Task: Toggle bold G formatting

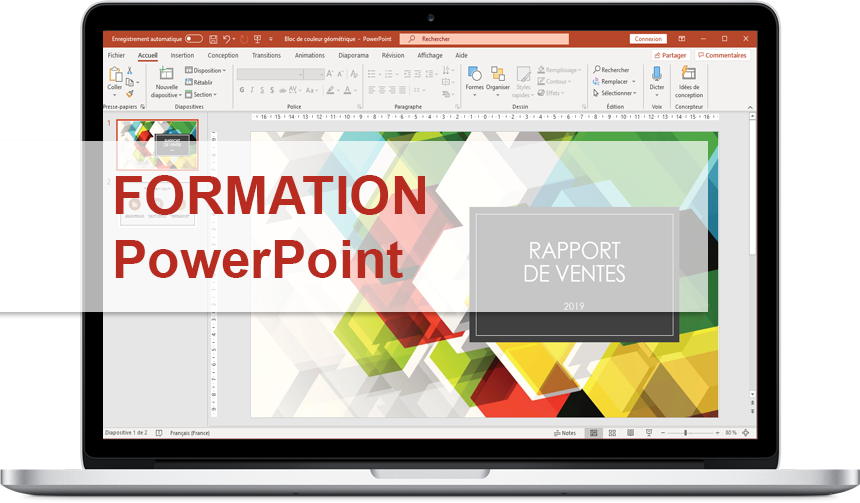Action: (x=242, y=90)
